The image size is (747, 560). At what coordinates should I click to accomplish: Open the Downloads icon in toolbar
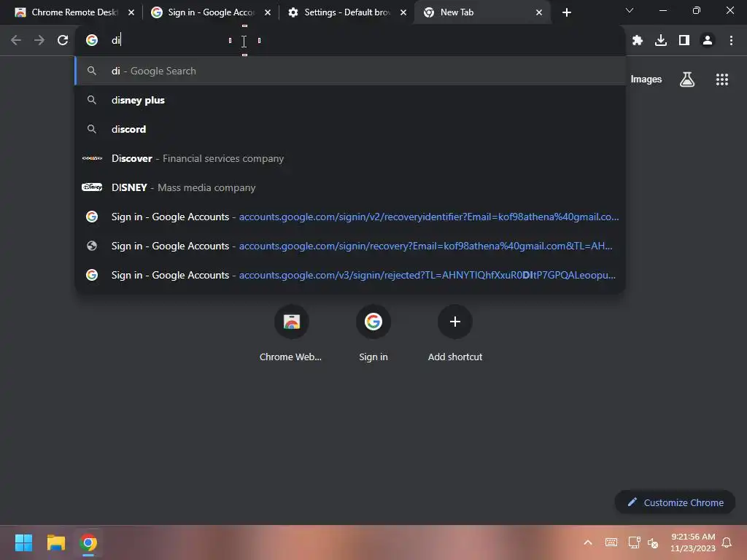tap(660, 41)
